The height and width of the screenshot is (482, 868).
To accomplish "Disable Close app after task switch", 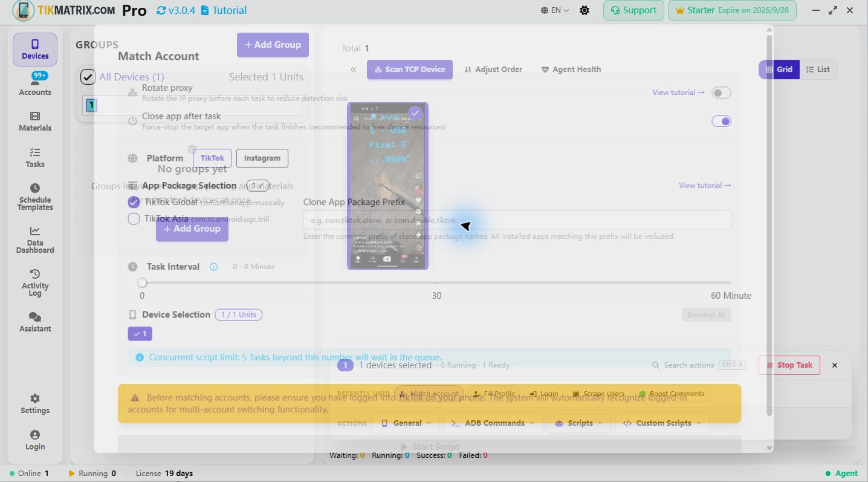I will click(721, 121).
